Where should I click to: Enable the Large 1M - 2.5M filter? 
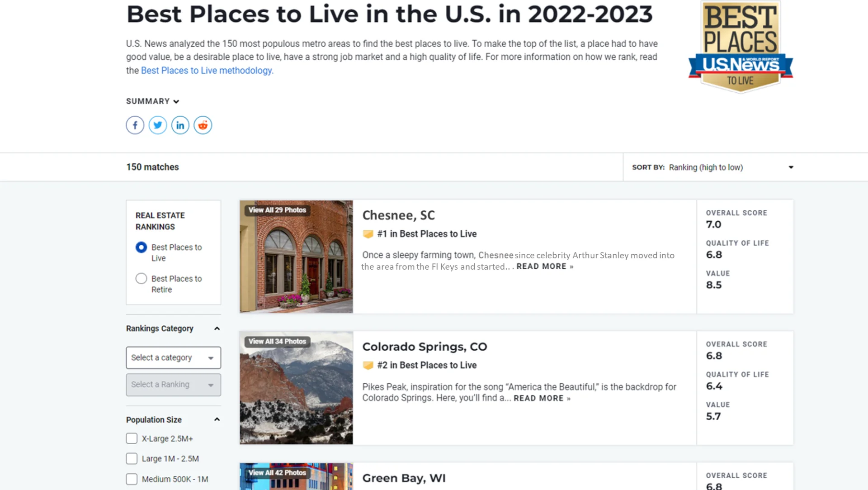pyautogui.click(x=132, y=459)
